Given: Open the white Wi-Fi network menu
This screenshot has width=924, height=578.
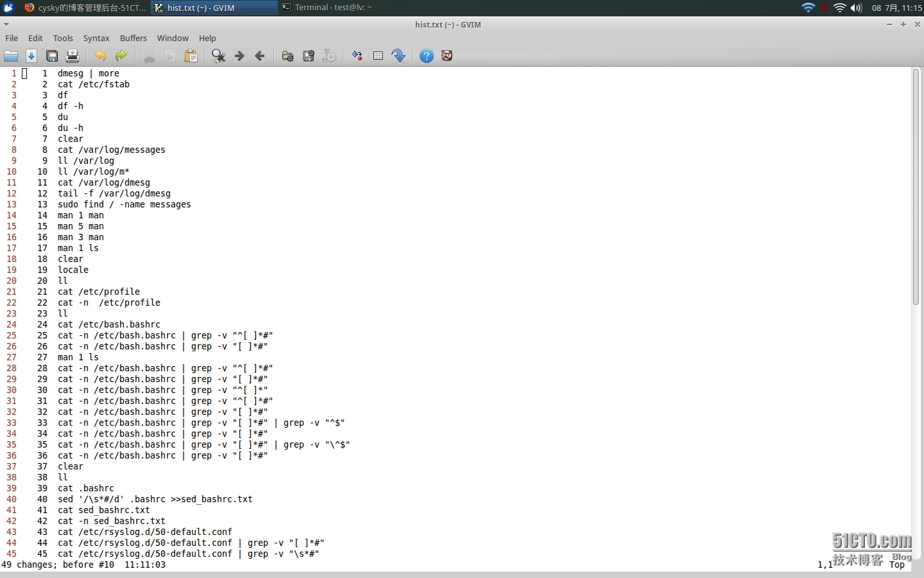Looking at the screenshot, I should click(840, 8).
